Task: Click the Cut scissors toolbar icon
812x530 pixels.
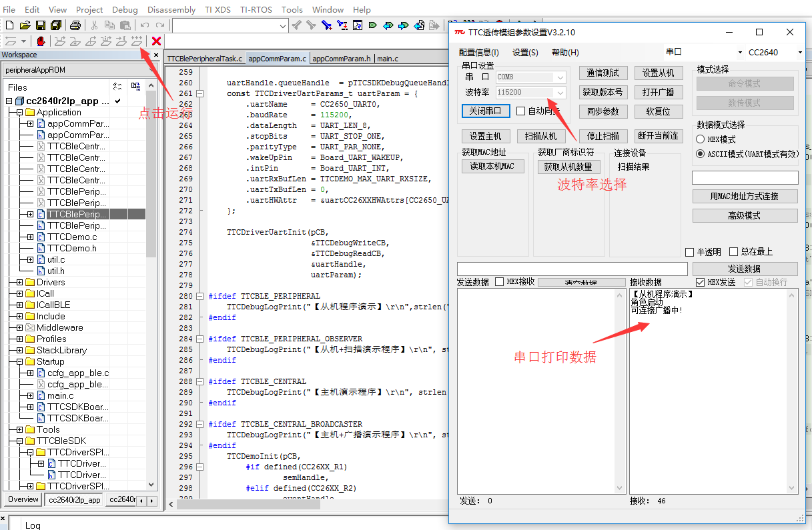Action: 94,25
